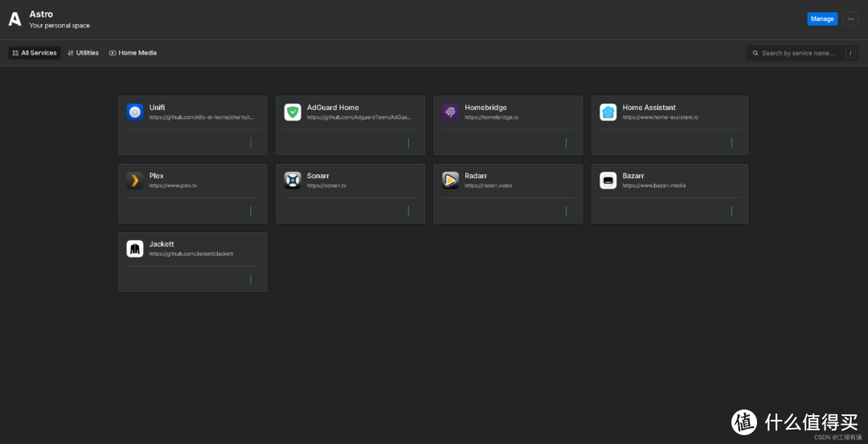868x444 pixels.
Task: Click the Unifi service title
Action: point(158,108)
